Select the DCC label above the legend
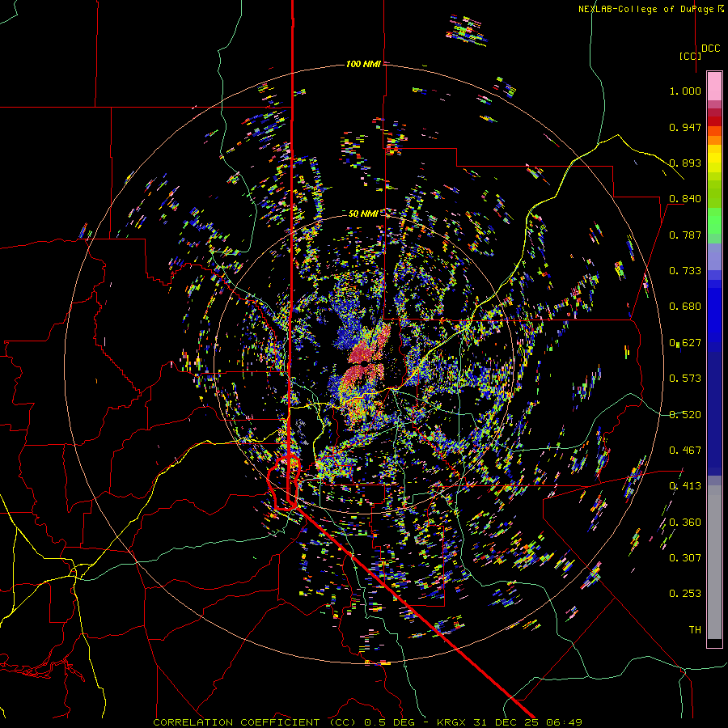This screenshot has height=728, width=728. pos(710,49)
